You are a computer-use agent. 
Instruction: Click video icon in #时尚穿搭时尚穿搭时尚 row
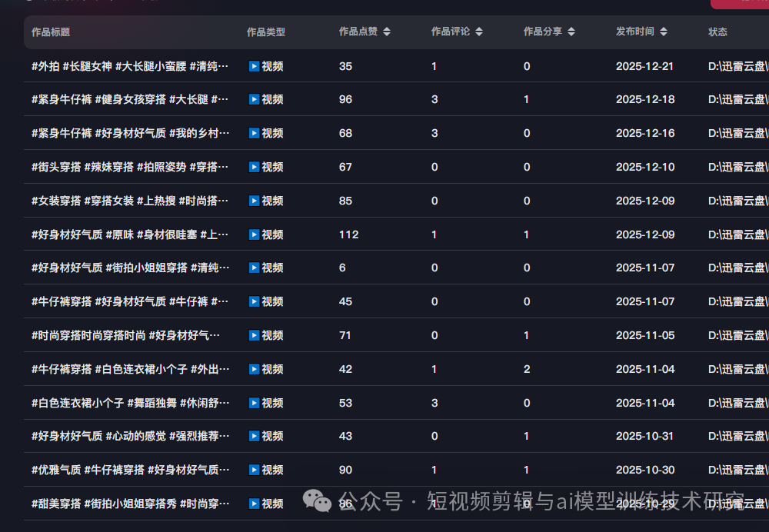[254, 335]
